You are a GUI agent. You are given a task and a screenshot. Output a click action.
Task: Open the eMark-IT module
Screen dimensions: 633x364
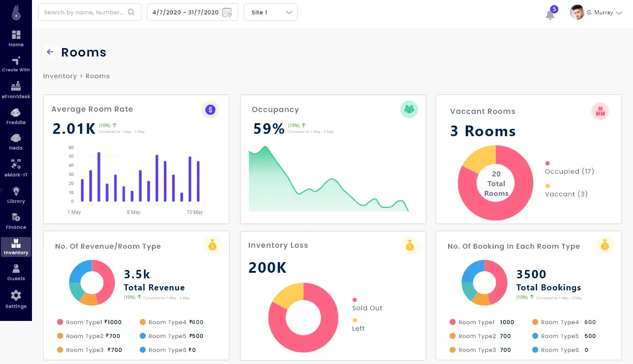16,168
